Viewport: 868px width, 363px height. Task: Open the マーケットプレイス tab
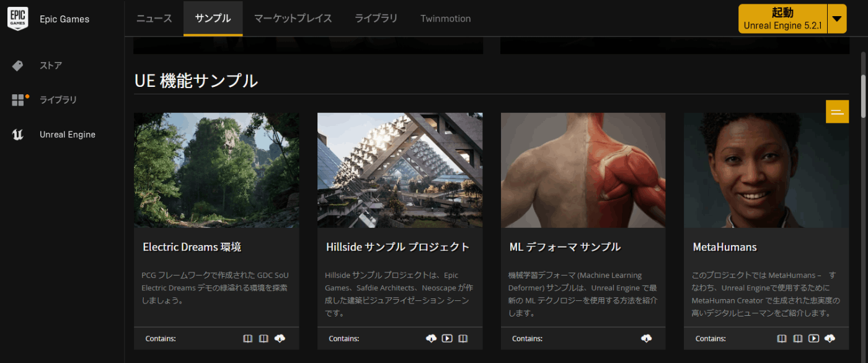tap(293, 19)
